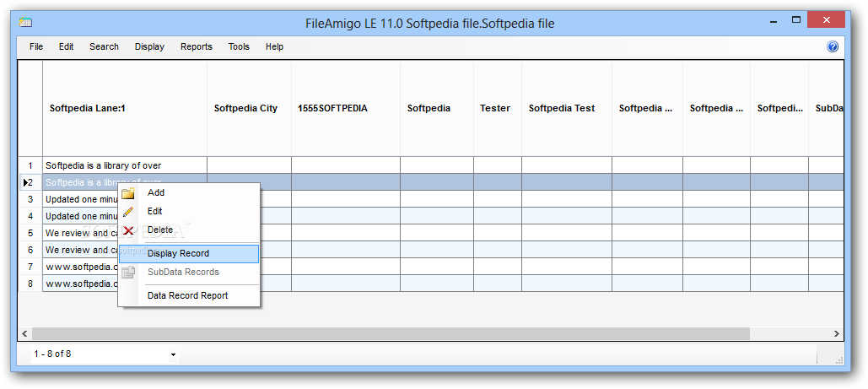Viewport: 868px width, 389px height.
Task: Select row header number 5
Action: (x=30, y=233)
